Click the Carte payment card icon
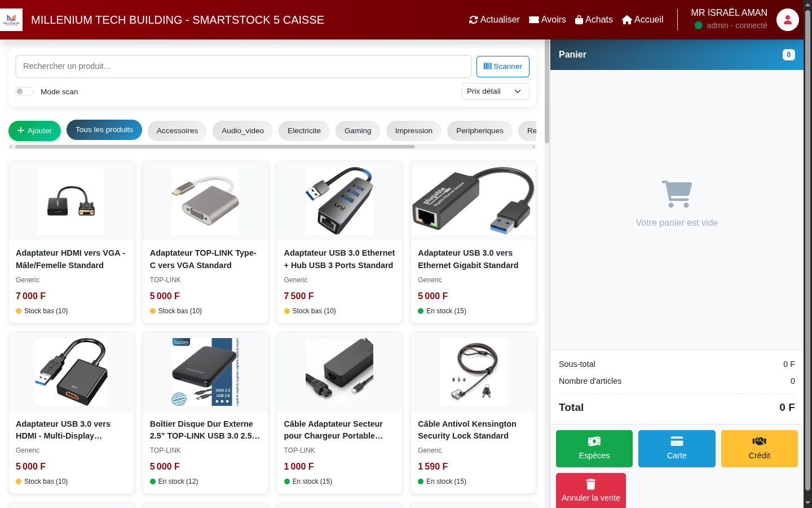The width and height of the screenshot is (812, 508). (677, 441)
